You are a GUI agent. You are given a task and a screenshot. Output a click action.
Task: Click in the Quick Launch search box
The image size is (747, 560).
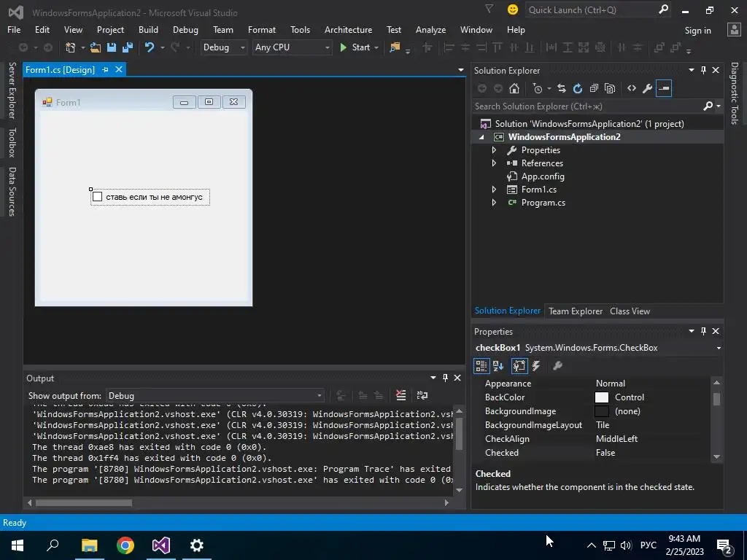pos(591,9)
